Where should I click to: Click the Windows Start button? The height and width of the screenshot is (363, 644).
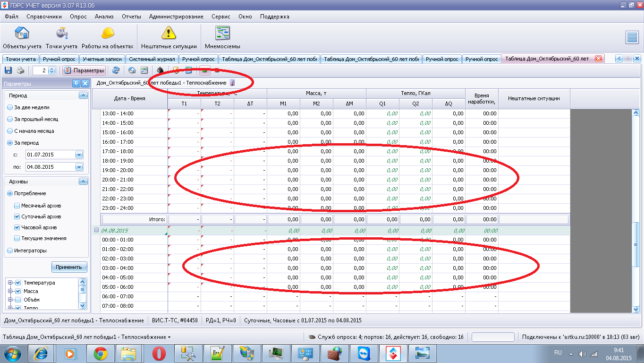click(13, 353)
